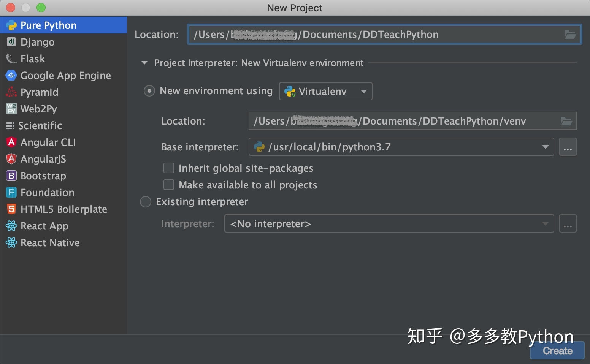Image resolution: width=590 pixels, height=364 pixels.
Task: Click the interpreter browse ellipsis button
Action: pos(568,224)
